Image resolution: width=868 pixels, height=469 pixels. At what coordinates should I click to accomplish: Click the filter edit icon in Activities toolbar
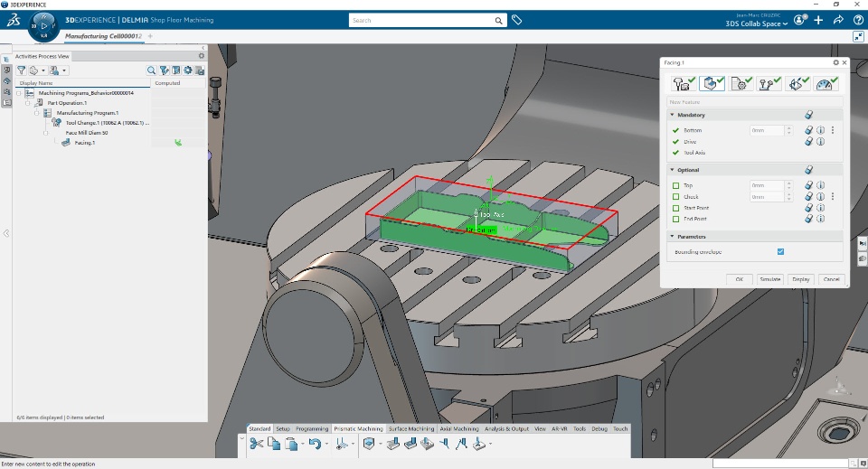point(165,70)
